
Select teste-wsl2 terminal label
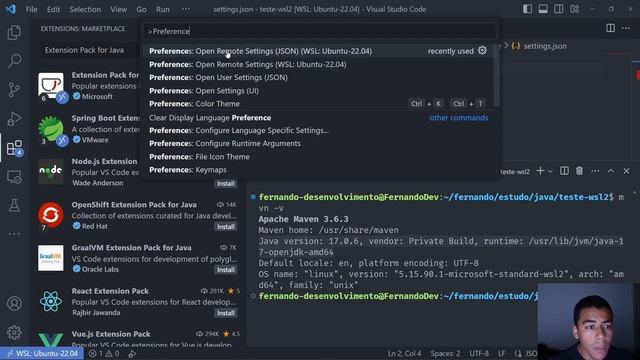[515, 171]
